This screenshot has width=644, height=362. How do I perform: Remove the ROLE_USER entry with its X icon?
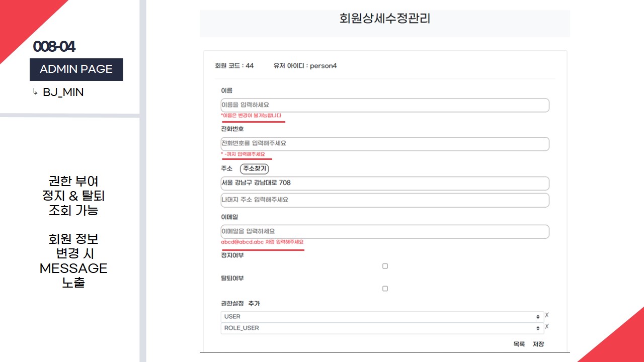[x=547, y=327]
